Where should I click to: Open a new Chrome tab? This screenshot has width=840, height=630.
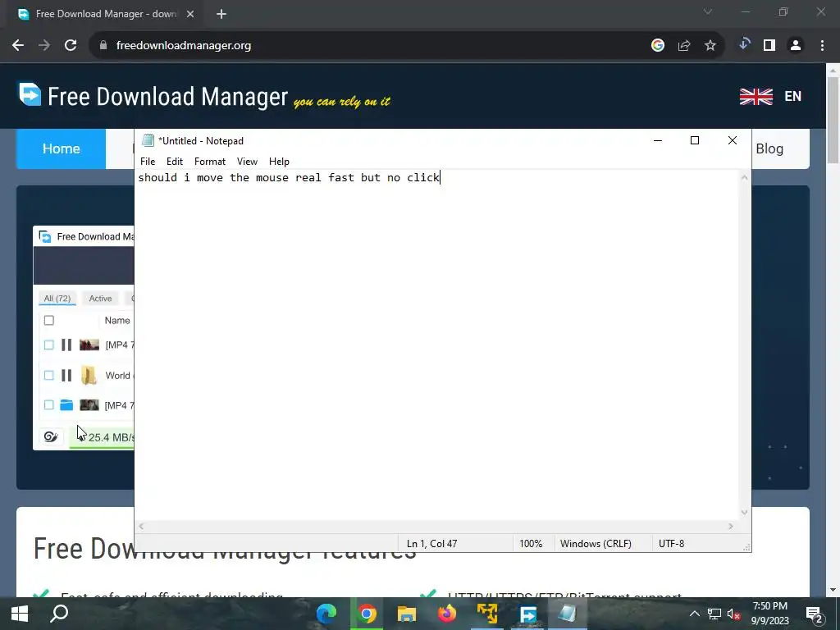pyautogui.click(x=221, y=14)
